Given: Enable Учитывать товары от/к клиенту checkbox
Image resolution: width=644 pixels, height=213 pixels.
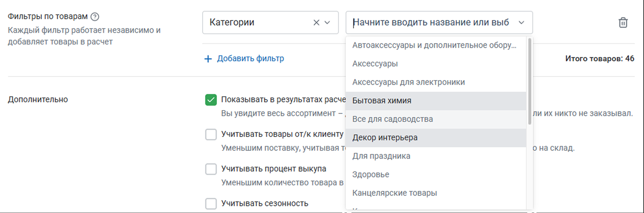Looking at the screenshot, I should pyautogui.click(x=211, y=134).
